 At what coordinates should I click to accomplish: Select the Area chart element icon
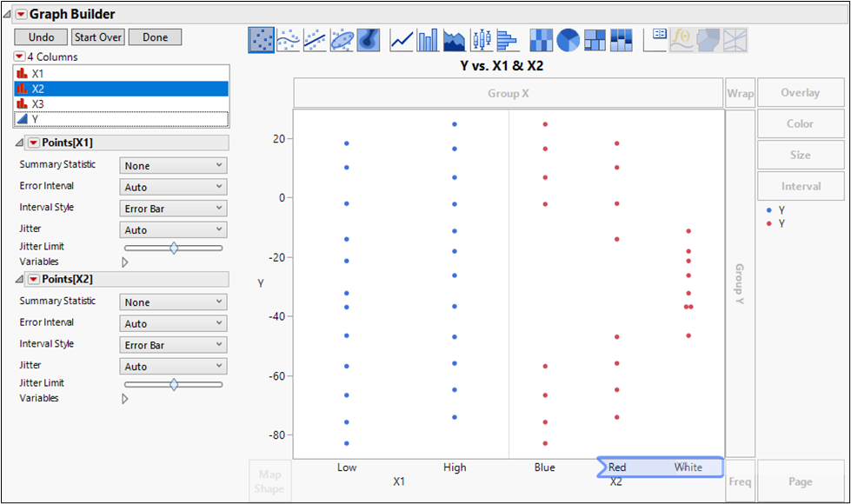455,40
